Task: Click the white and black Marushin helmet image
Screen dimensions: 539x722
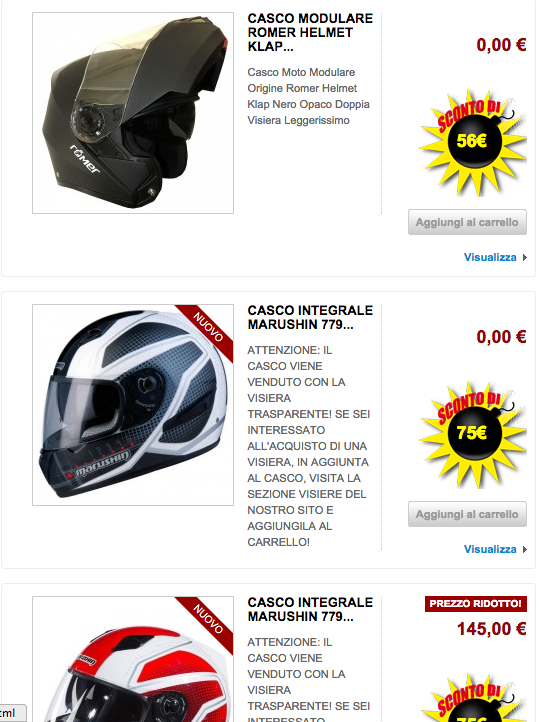Action: point(133,405)
